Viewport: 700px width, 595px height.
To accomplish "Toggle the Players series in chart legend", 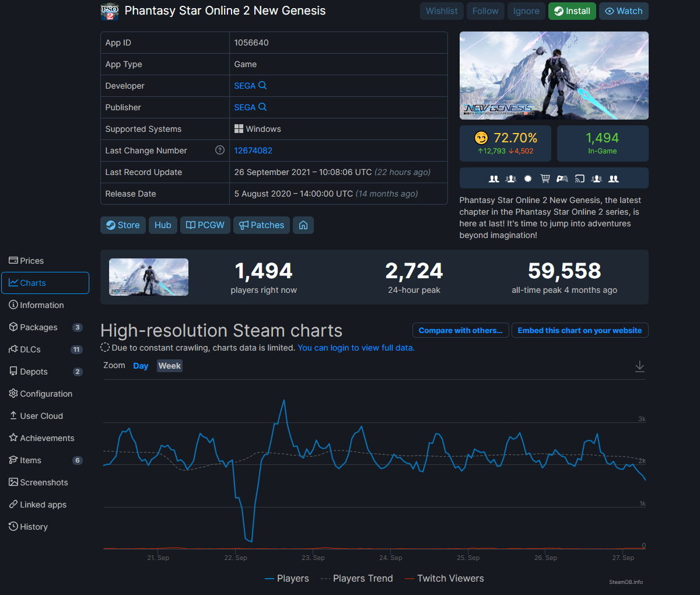I will pyautogui.click(x=286, y=579).
